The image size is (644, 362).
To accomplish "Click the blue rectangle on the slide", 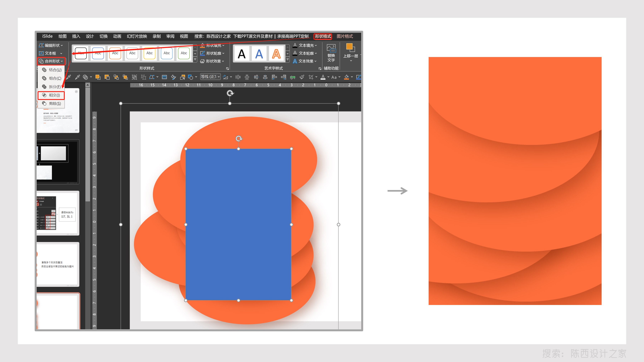I will point(238,225).
